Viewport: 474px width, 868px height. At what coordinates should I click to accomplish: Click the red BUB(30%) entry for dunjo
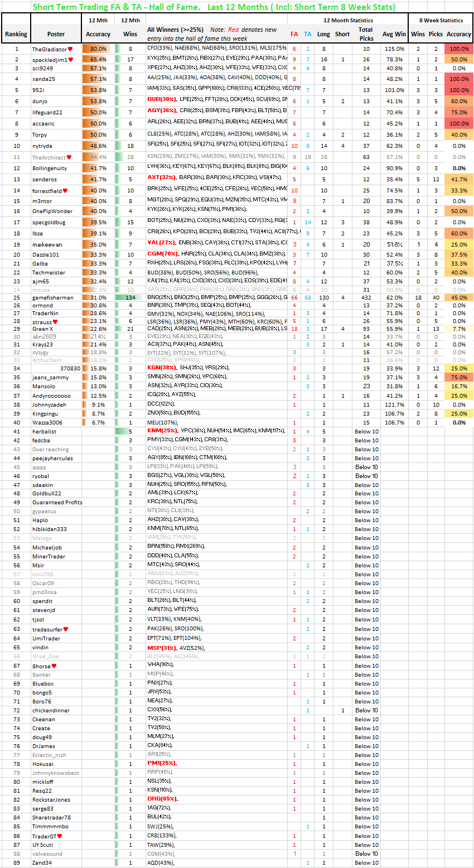pyautogui.click(x=162, y=99)
